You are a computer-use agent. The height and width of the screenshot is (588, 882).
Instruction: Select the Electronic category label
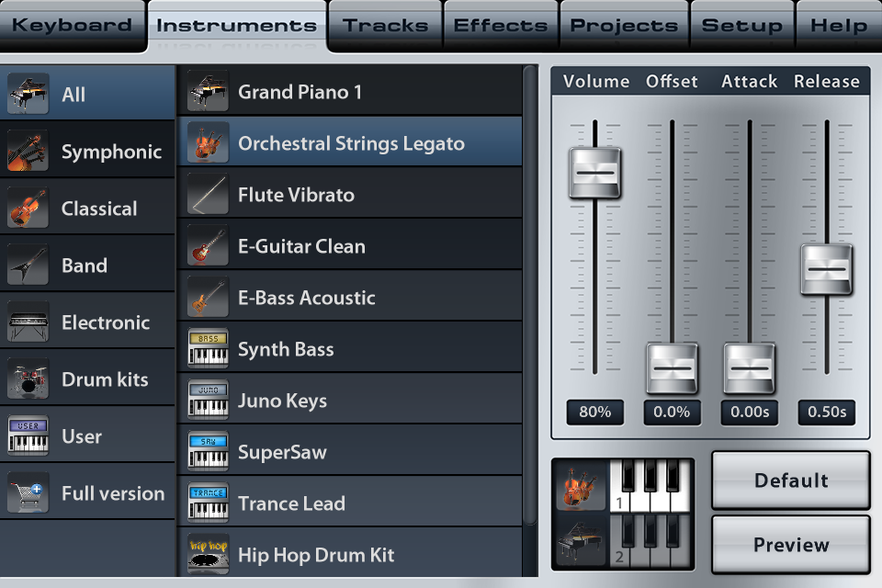coord(106,322)
